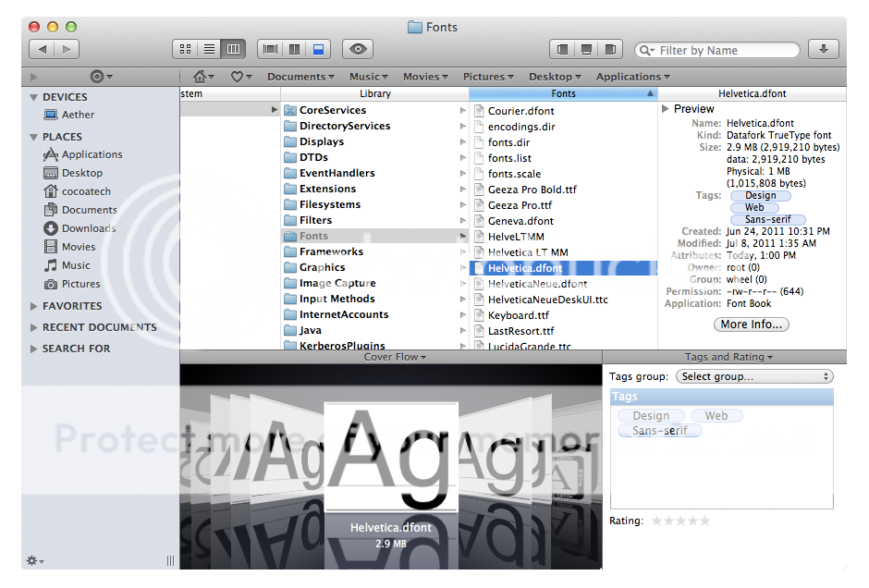The width and height of the screenshot is (869, 588).
Task: Click the back navigation arrow
Action: pos(43,49)
